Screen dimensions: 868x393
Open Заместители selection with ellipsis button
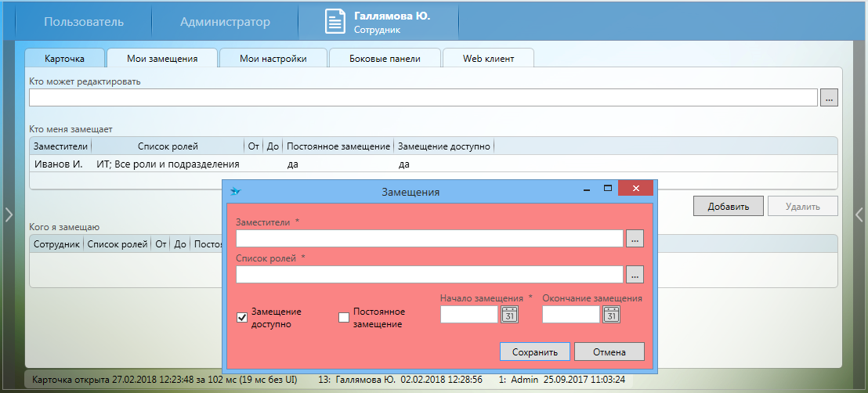pos(635,239)
